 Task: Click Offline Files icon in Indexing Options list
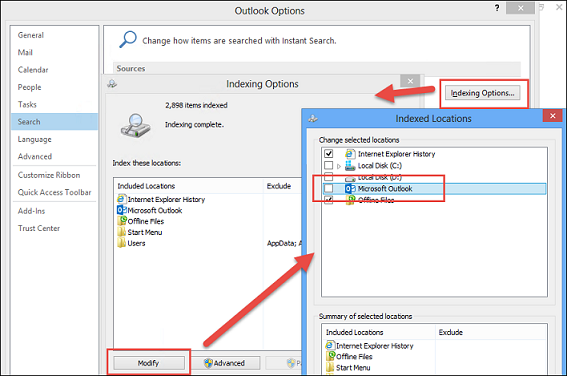[122, 221]
